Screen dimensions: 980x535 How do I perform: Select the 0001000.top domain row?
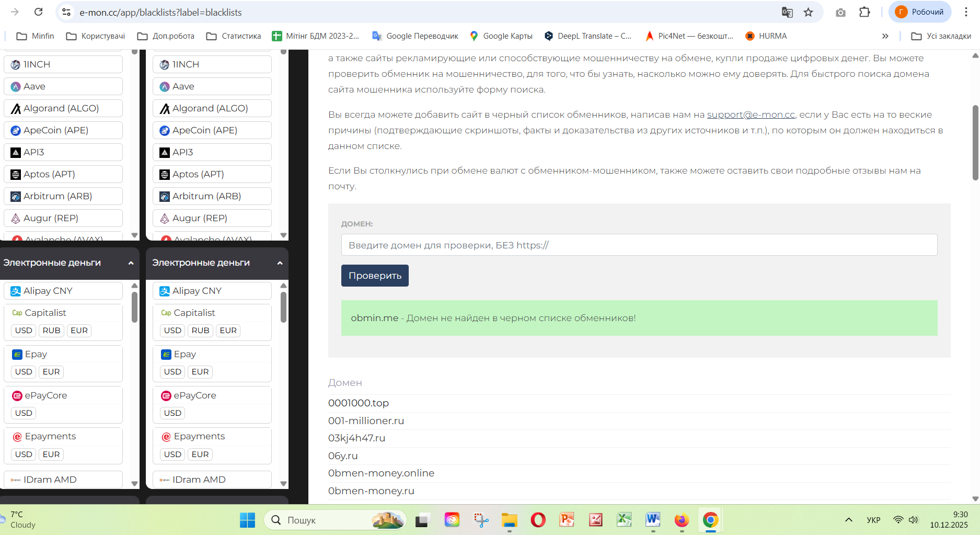pyautogui.click(x=639, y=403)
